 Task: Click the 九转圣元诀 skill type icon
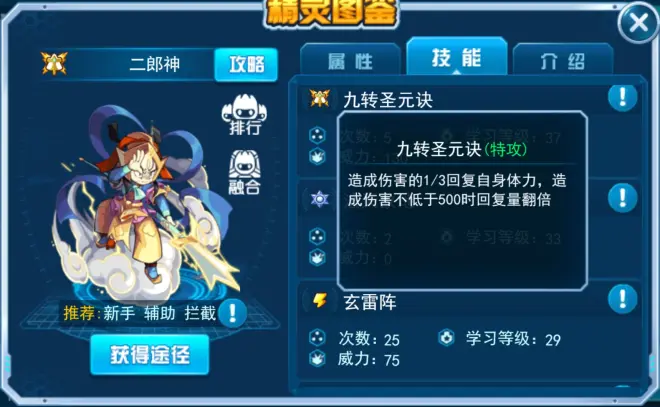tap(319, 98)
